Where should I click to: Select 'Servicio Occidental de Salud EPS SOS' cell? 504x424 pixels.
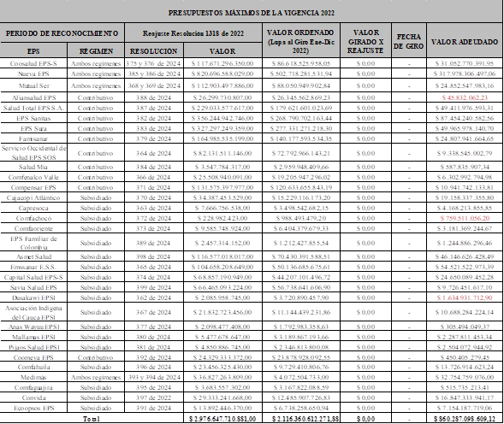pos(33,153)
